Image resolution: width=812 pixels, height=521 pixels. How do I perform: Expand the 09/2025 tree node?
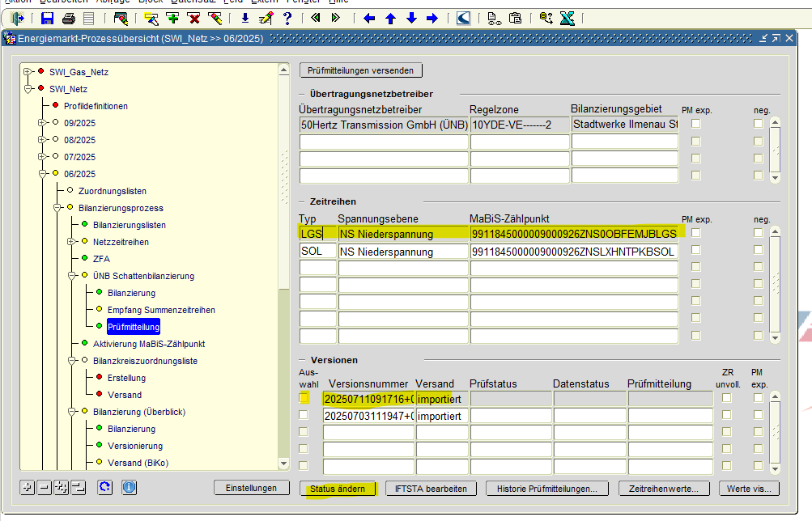[x=40, y=123]
